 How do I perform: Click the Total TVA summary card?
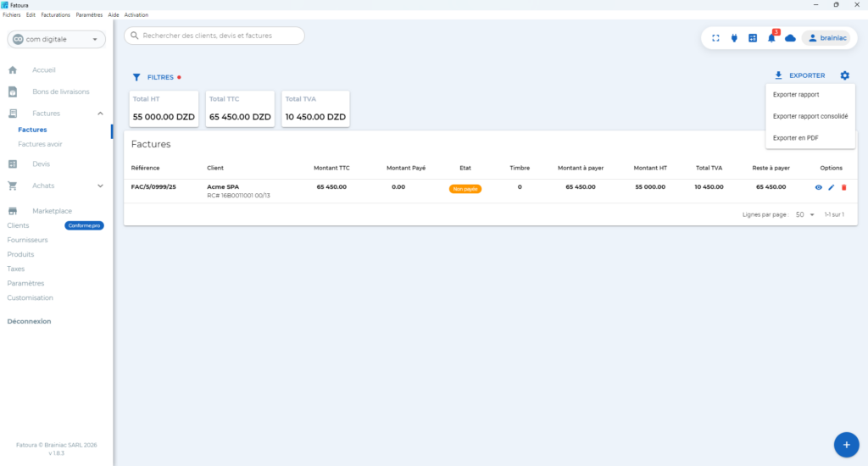click(315, 109)
